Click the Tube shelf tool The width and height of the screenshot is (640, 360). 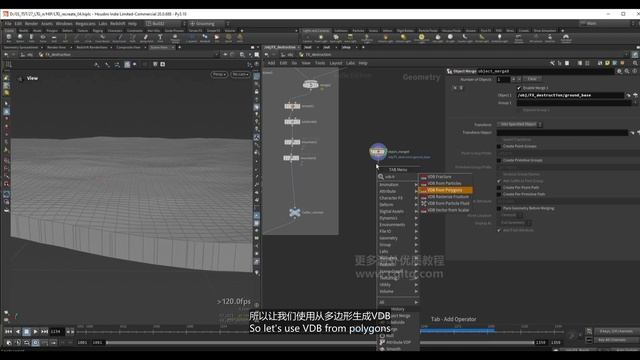31,38
